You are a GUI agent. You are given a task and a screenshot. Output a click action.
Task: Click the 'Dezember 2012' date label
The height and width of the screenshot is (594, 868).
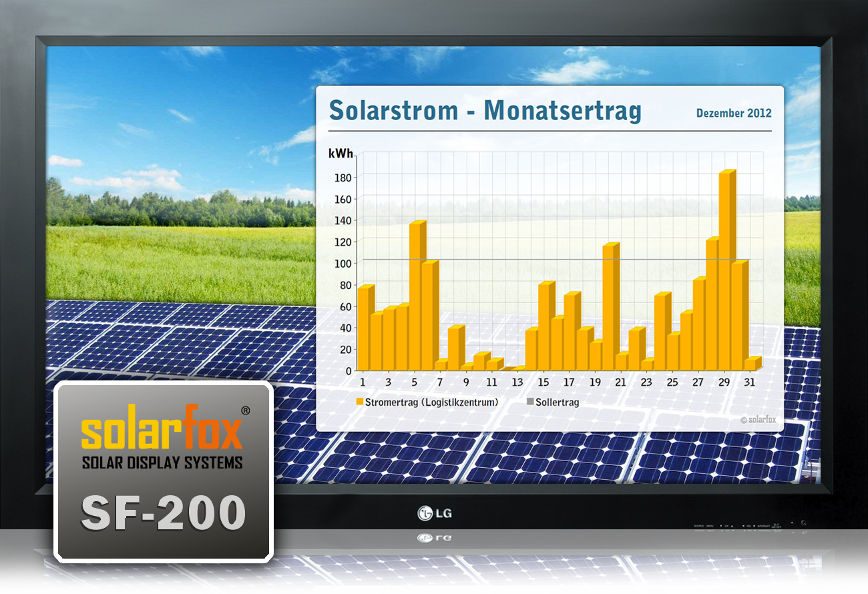point(734,113)
